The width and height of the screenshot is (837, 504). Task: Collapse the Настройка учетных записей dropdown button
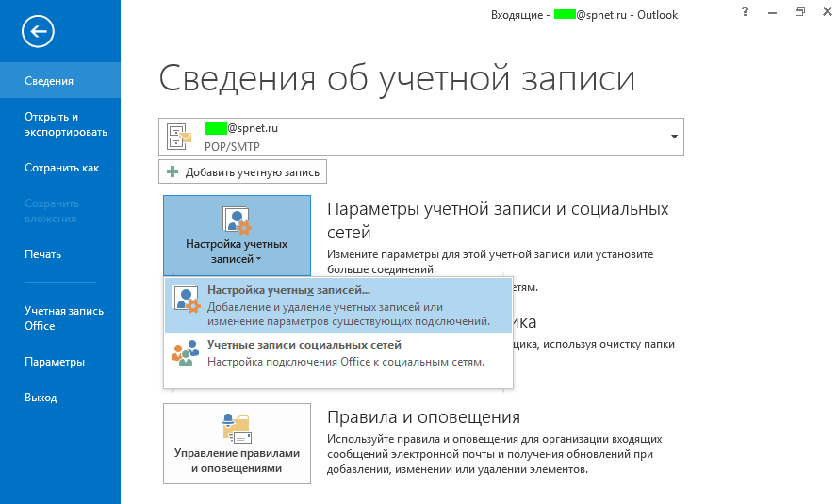(x=237, y=236)
